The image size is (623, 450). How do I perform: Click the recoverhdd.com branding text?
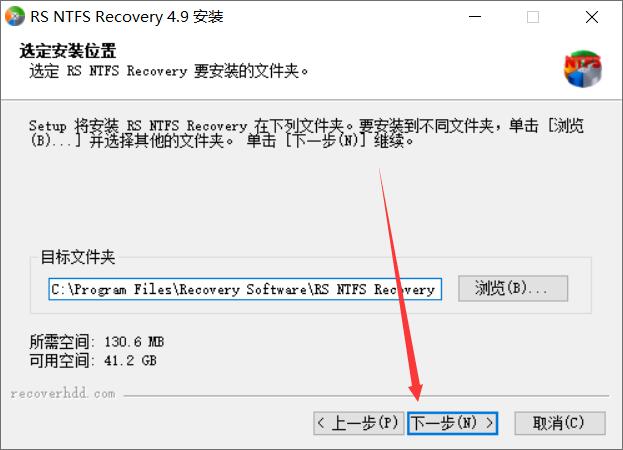tap(62, 394)
